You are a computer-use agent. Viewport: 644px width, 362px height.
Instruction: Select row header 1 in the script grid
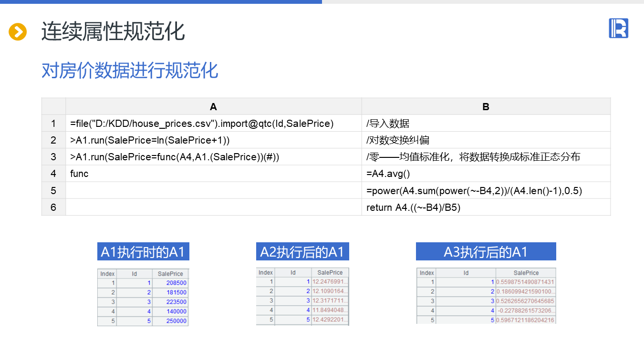[53, 124]
